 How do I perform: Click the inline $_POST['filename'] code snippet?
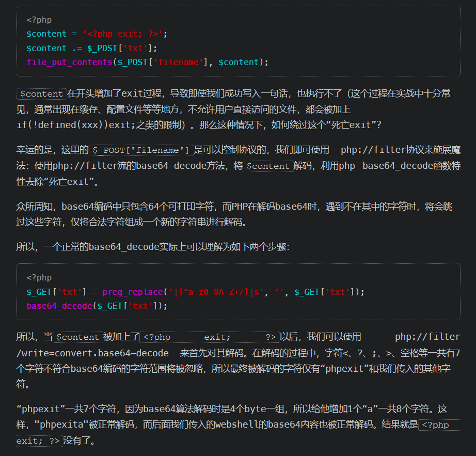click(x=141, y=150)
